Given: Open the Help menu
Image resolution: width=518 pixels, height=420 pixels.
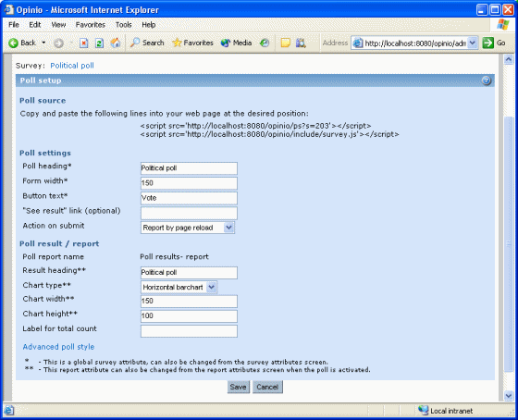Looking at the screenshot, I should click(x=149, y=25).
